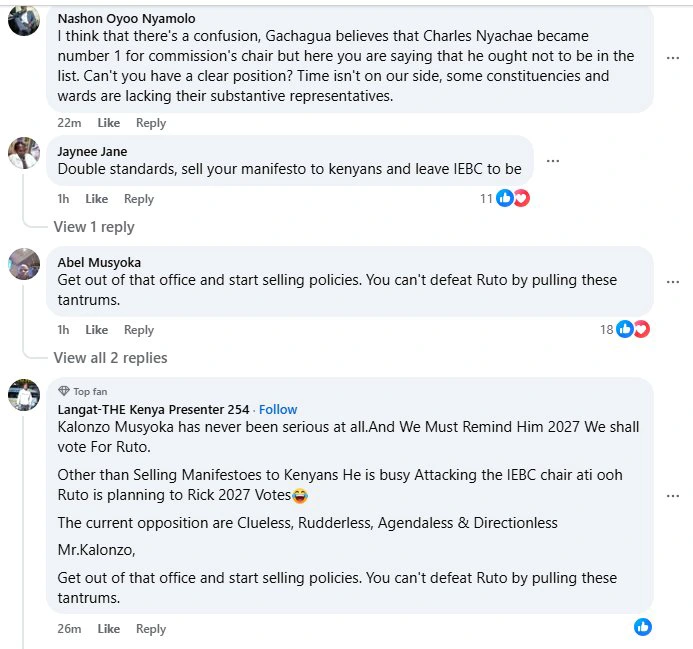693x649 pixels.
Task: Reply to Nashon Oyoo Nyamolo's comment
Action: [151, 123]
